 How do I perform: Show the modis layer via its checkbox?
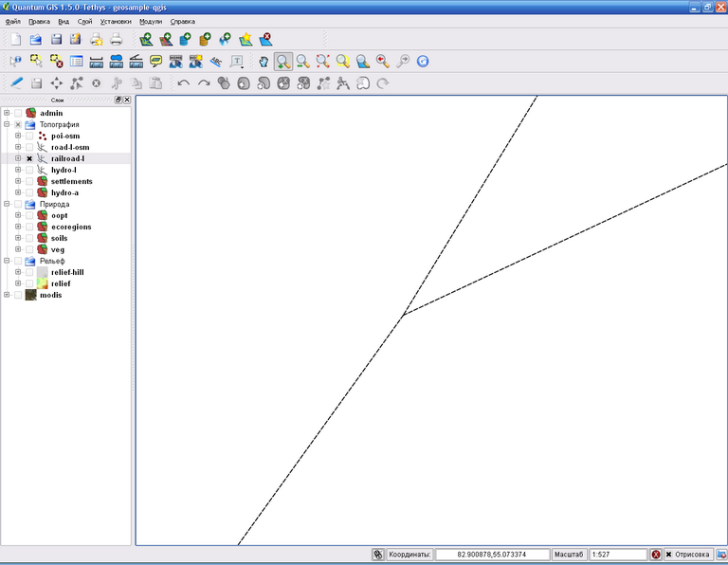point(18,295)
